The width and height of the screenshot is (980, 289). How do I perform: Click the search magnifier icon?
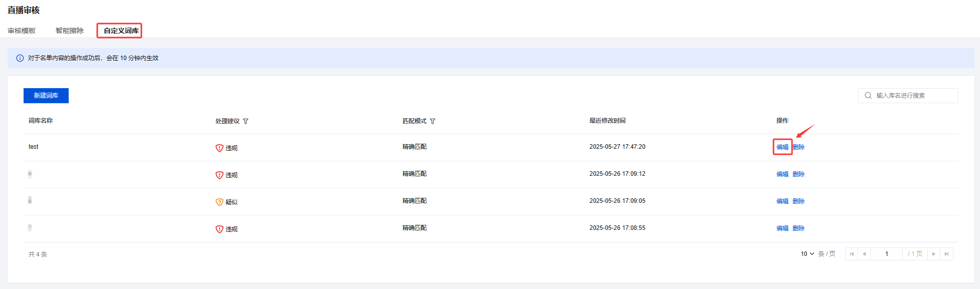868,95
